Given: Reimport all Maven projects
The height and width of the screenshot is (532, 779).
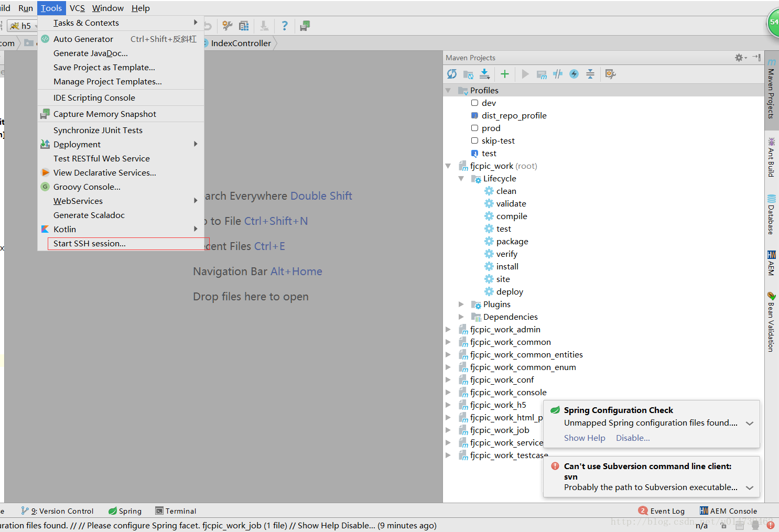Looking at the screenshot, I should (x=452, y=74).
